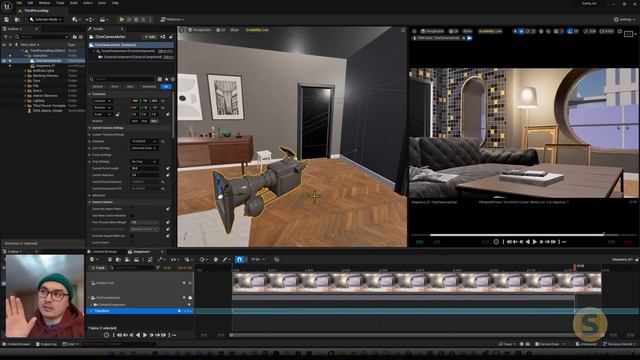Viewport: 640px width, 360px height.
Task: Toggle Lock to Hmd checkbox
Action: tap(132, 242)
